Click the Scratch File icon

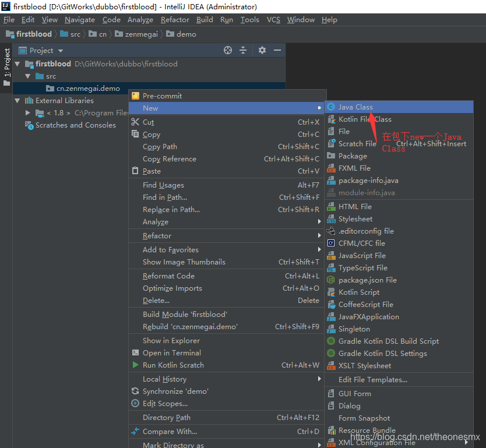coord(331,143)
